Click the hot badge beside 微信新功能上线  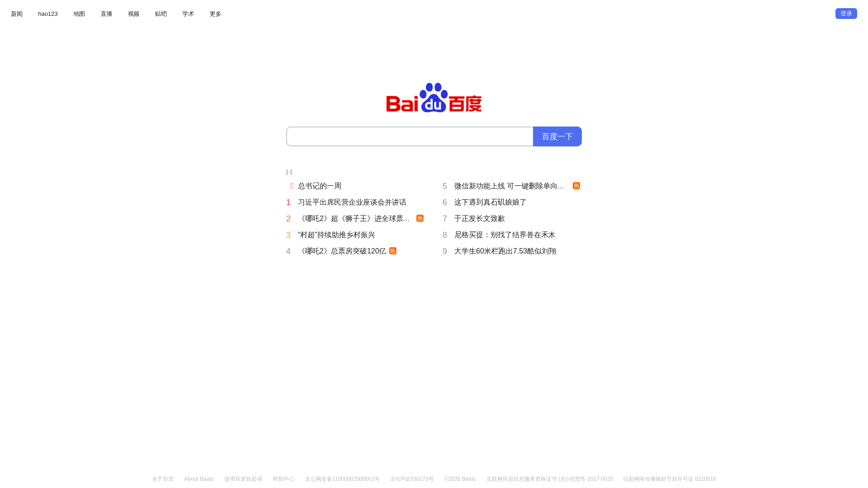576,186
